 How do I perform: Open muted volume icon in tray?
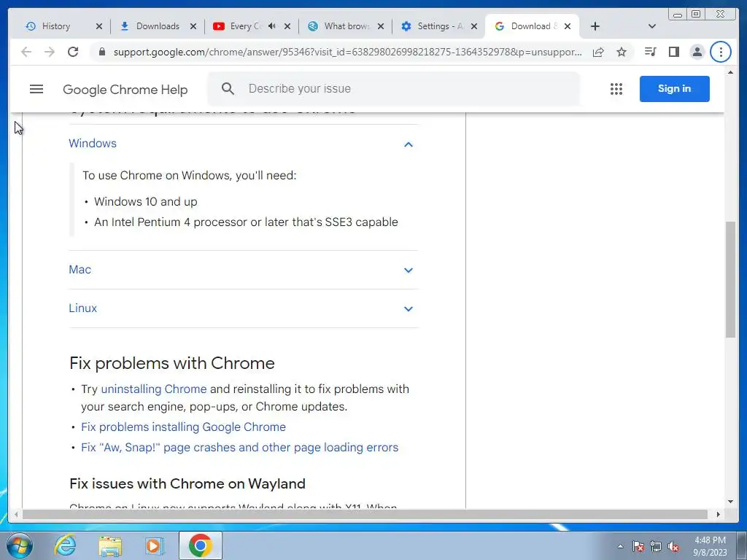[673, 546]
